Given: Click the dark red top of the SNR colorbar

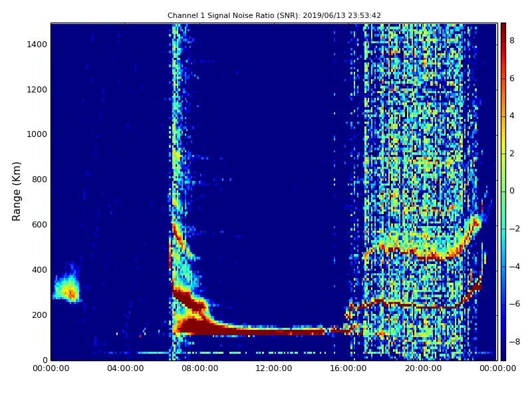Looking at the screenshot, I should pos(503,28).
